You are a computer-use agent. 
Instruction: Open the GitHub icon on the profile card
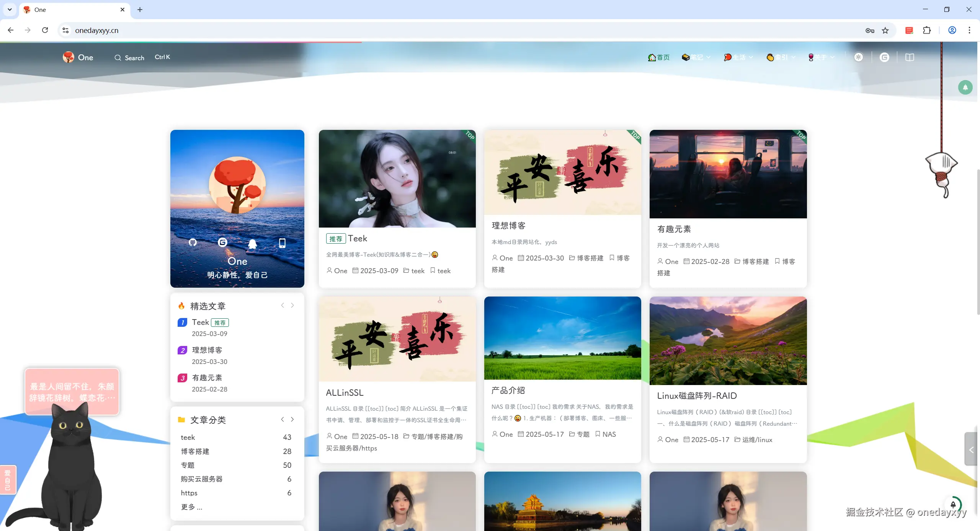[x=193, y=243]
